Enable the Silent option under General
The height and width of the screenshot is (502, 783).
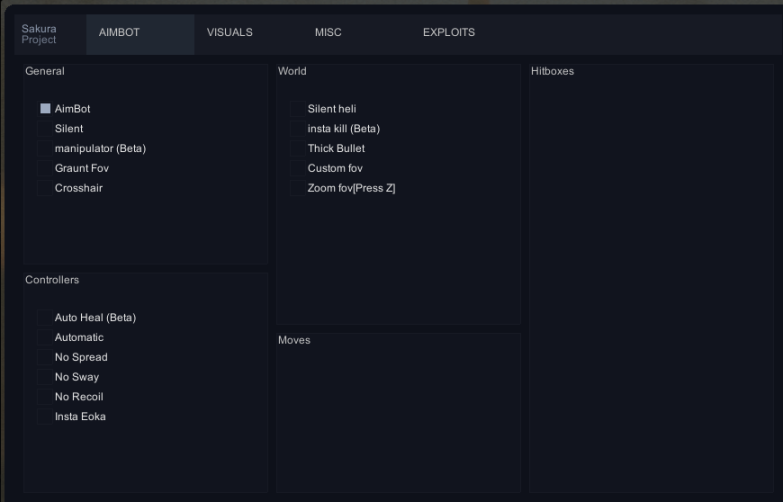45,129
